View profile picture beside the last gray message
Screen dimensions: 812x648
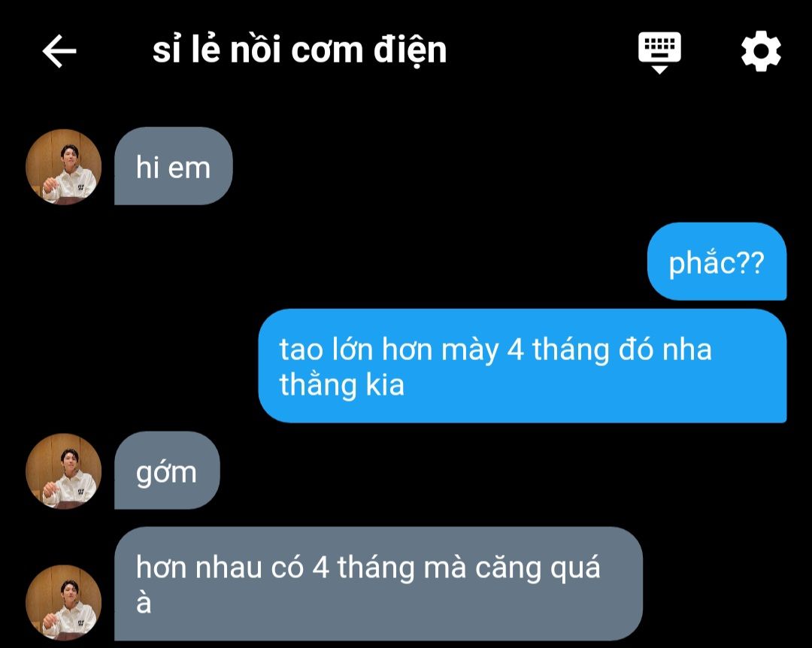[64, 602]
